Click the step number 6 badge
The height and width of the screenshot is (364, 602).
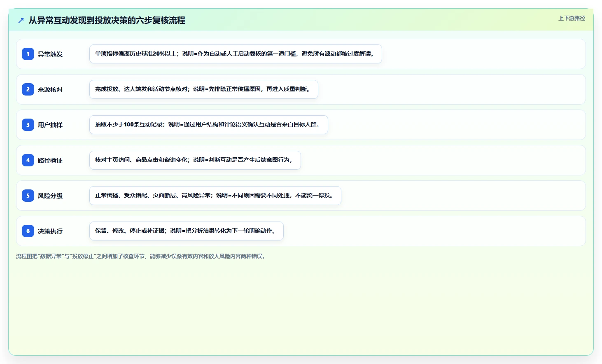[28, 231]
